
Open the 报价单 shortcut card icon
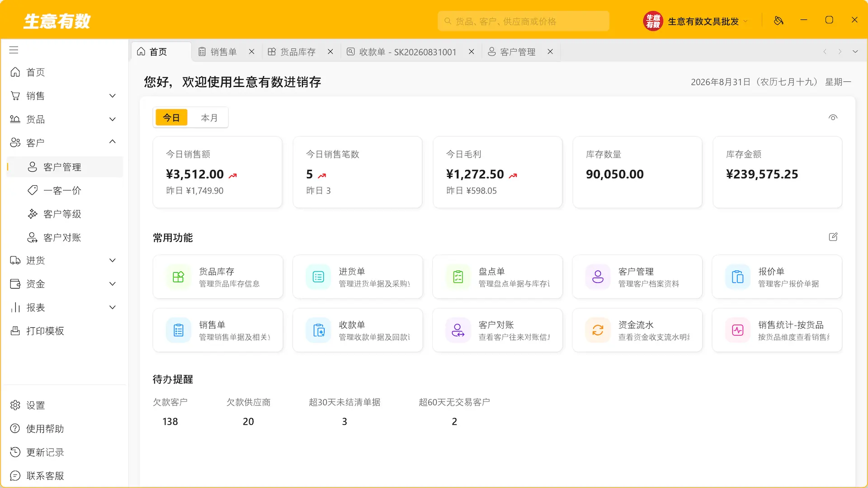[737, 277]
